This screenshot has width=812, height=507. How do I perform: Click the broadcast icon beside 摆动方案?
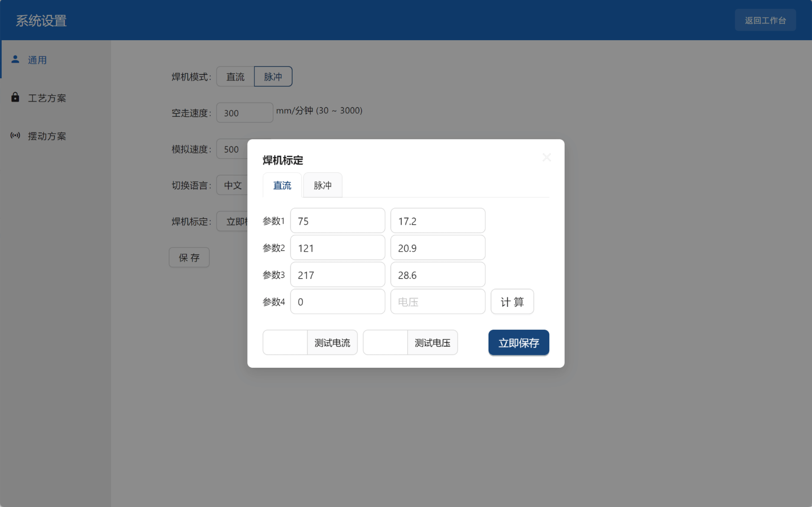(15, 135)
